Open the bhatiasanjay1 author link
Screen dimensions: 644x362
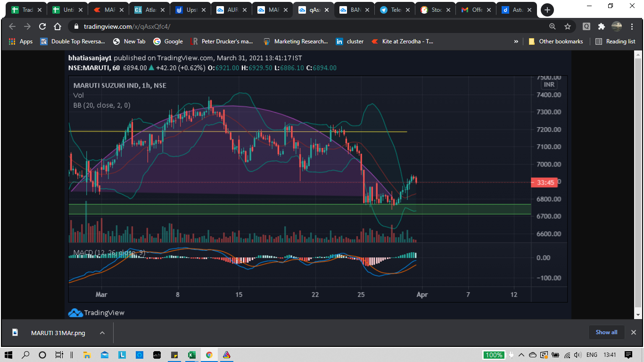click(90, 58)
